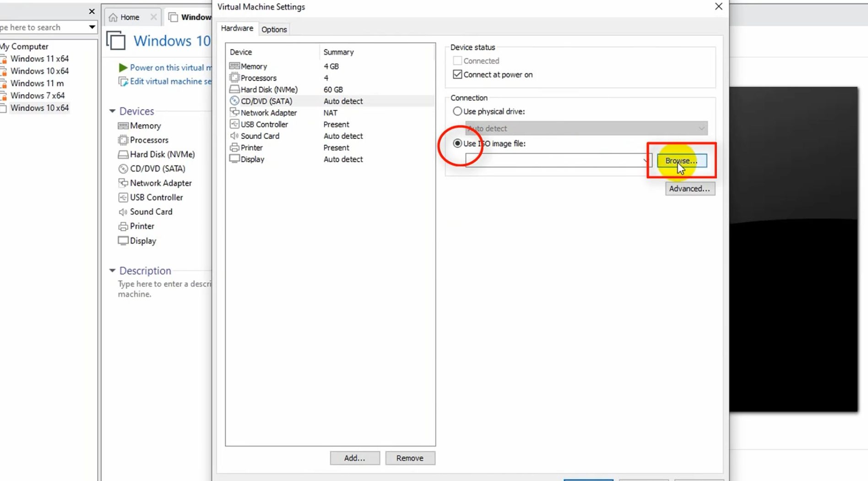Remove the selected device

tap(410, 458)
